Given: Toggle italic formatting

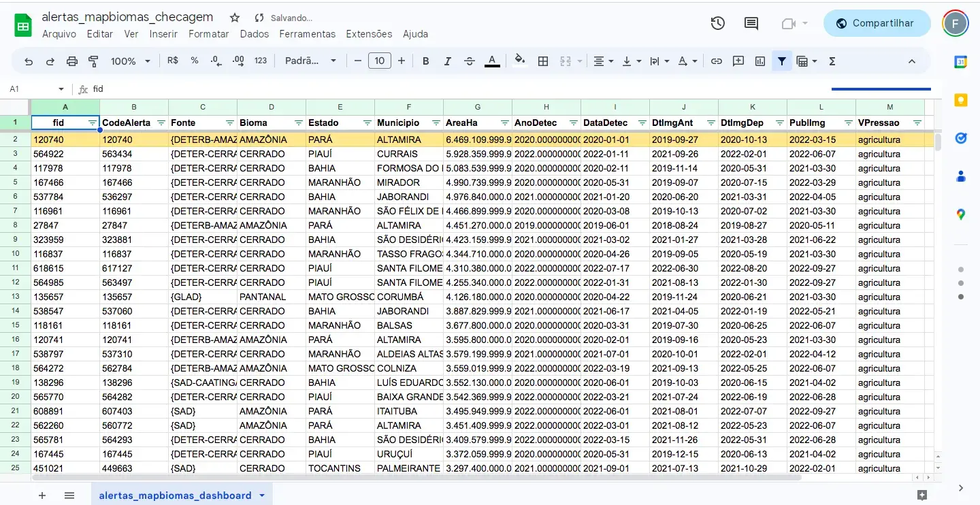Looking at the screenshot, I should [x=448, y=61].
